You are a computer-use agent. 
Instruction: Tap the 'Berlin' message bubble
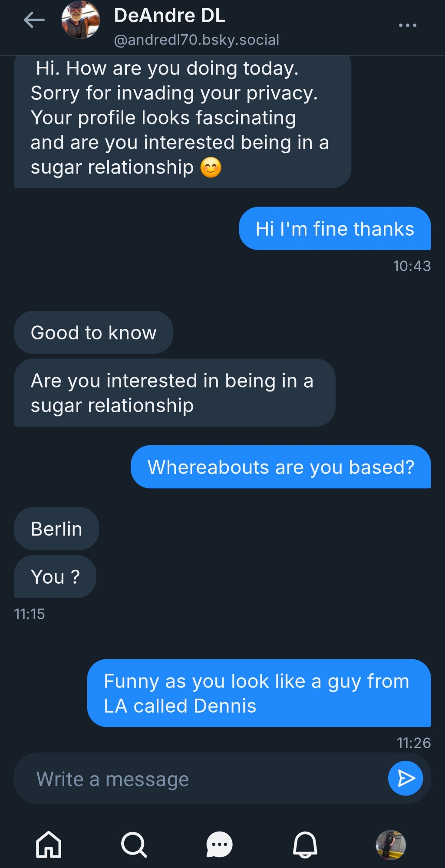(x=56, y=529)
